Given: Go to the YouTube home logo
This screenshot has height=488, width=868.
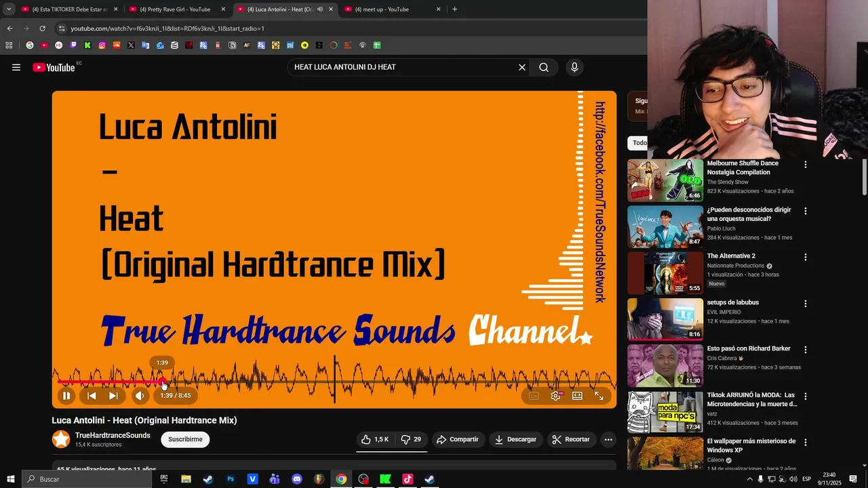Looking at the screenshot, I should pos(54,67).
